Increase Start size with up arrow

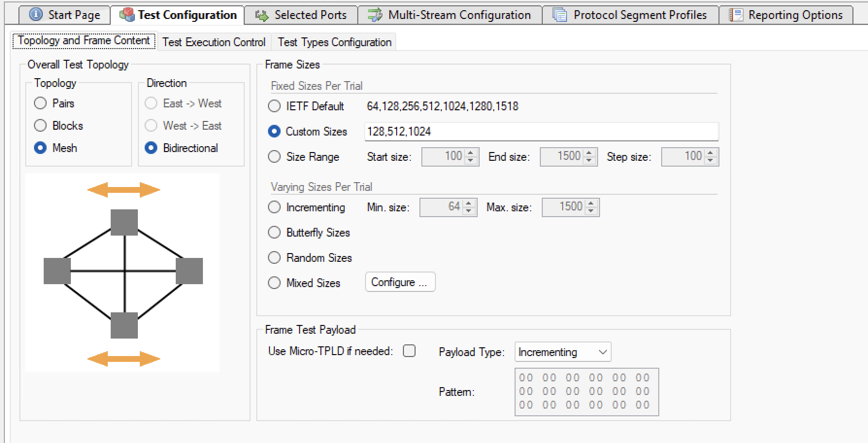pyautogui.click(x=470, y=153)
